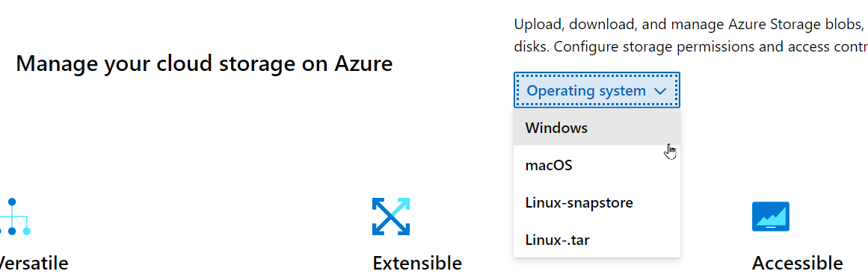Click the Accessible feature heading
Screen dimensions: 868x280
(797, 263)
